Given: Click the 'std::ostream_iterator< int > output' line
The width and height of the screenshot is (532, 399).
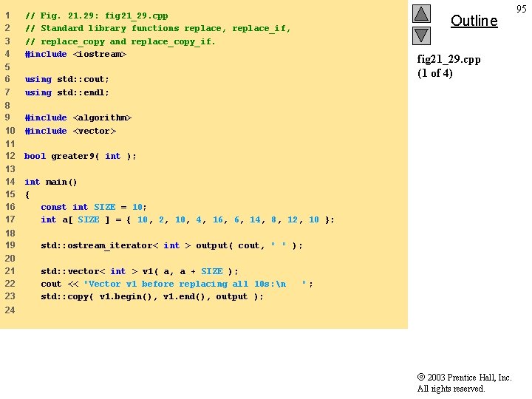Looking at the screenshot, I should click(171, 245).
